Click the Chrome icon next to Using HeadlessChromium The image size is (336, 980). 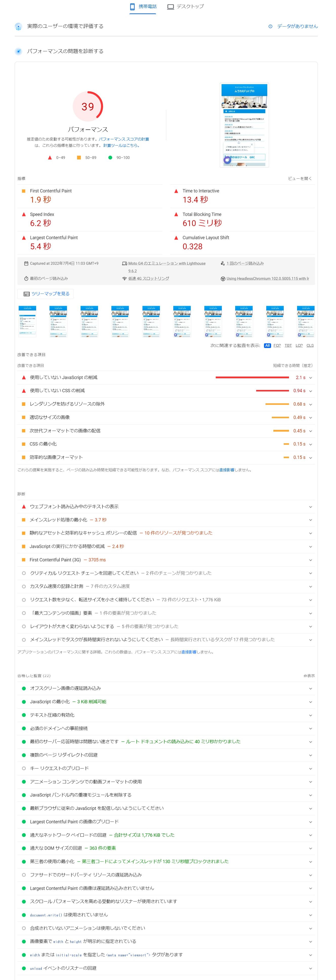(223, 278)
